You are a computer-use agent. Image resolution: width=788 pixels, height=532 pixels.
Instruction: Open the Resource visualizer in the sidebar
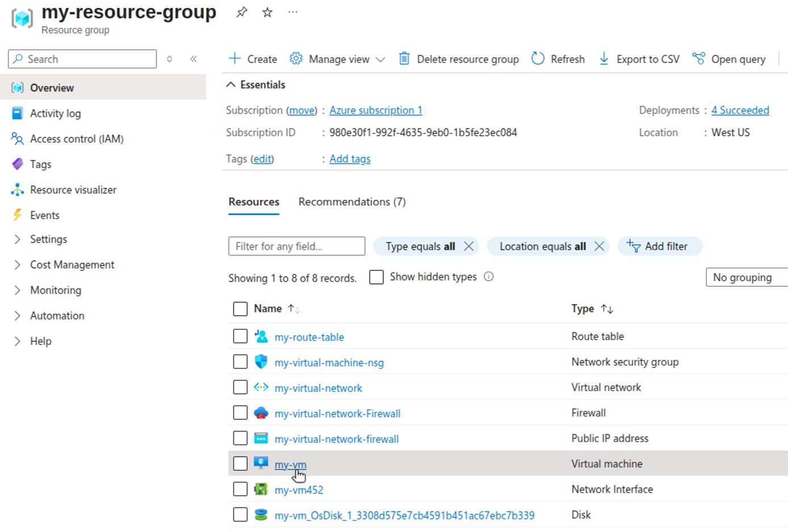coord(73,189)
